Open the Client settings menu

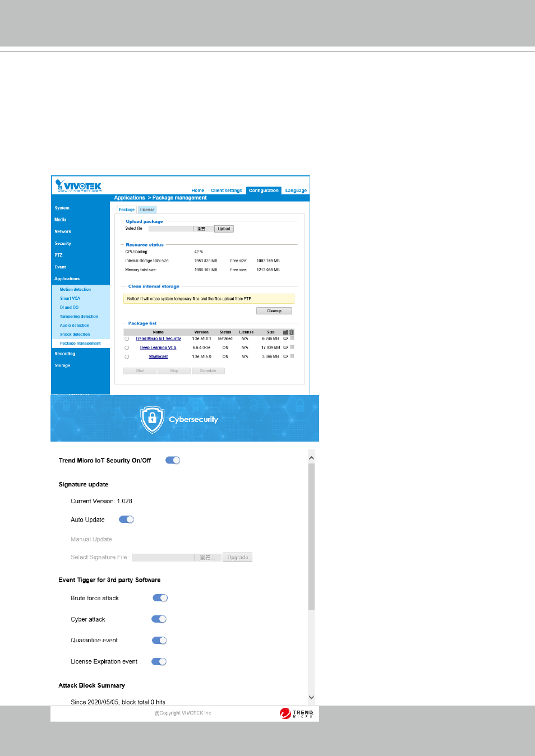pyautogui.click(x=227, y=191)
